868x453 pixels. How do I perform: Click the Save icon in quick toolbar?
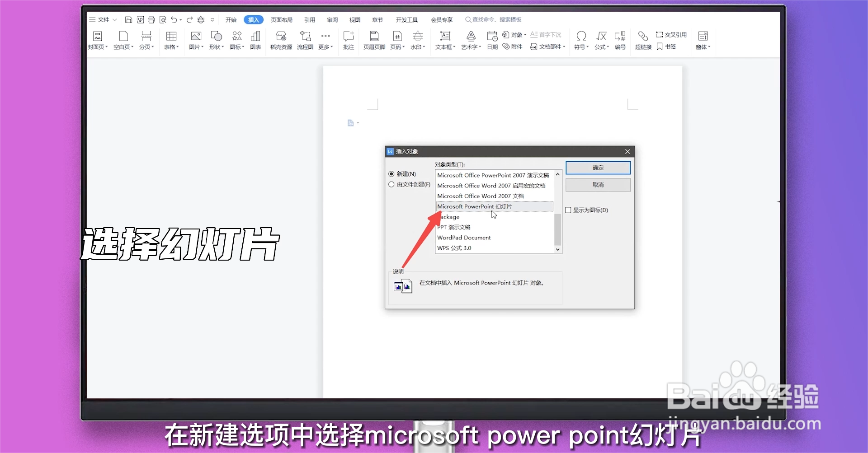[128, 20]
